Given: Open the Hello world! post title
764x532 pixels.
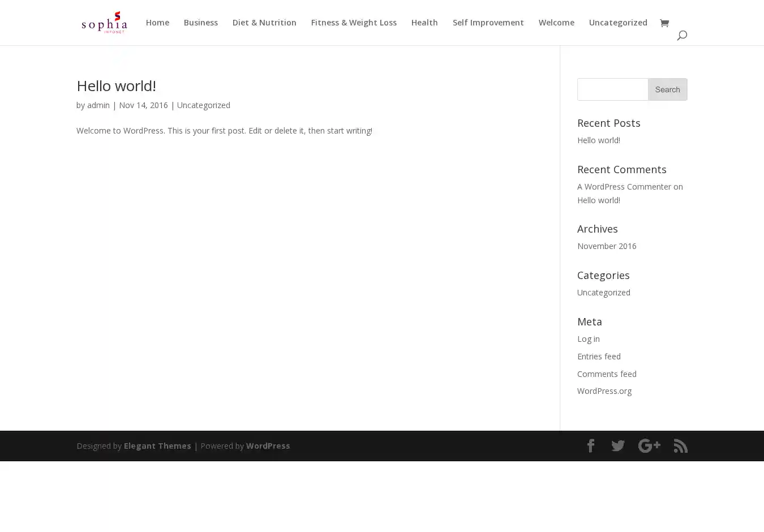Looking at the screenshot, I should pyautogui.click(x=116, y=85).
